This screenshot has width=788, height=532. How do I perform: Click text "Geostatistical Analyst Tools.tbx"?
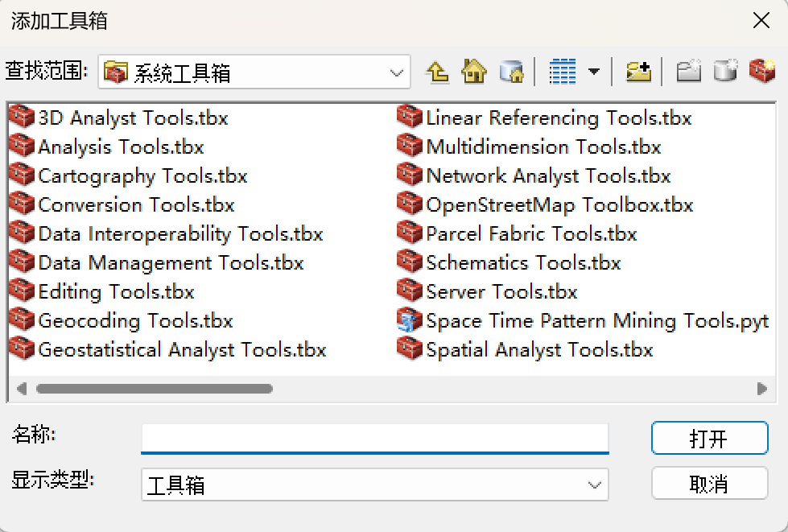[183, 350]
